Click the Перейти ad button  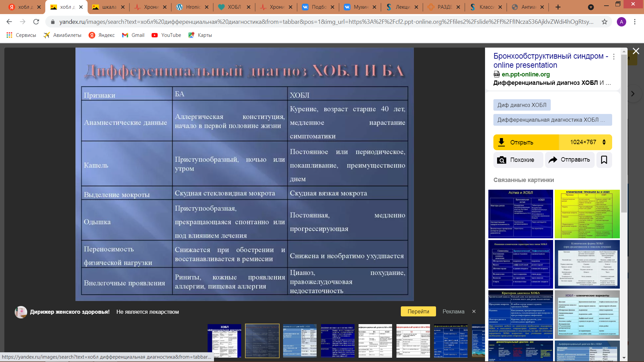tap(418, 311)
